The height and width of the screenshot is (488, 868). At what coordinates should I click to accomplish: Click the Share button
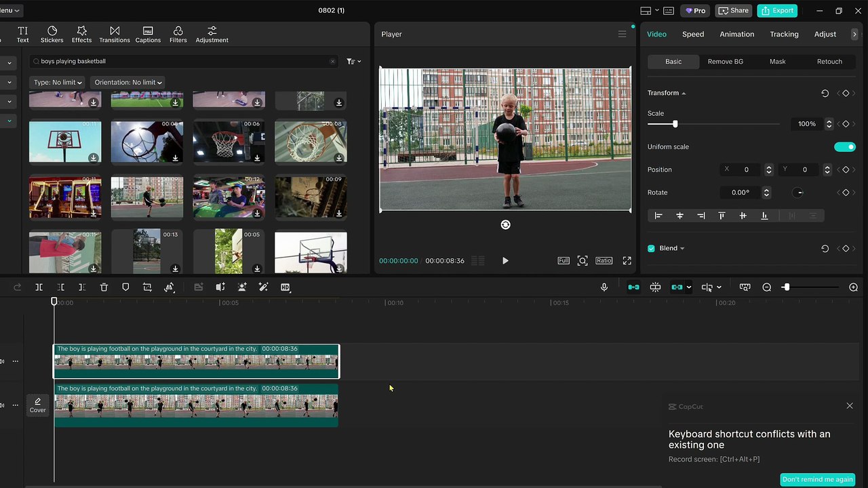pyautogui.click(x=734, y=10)
